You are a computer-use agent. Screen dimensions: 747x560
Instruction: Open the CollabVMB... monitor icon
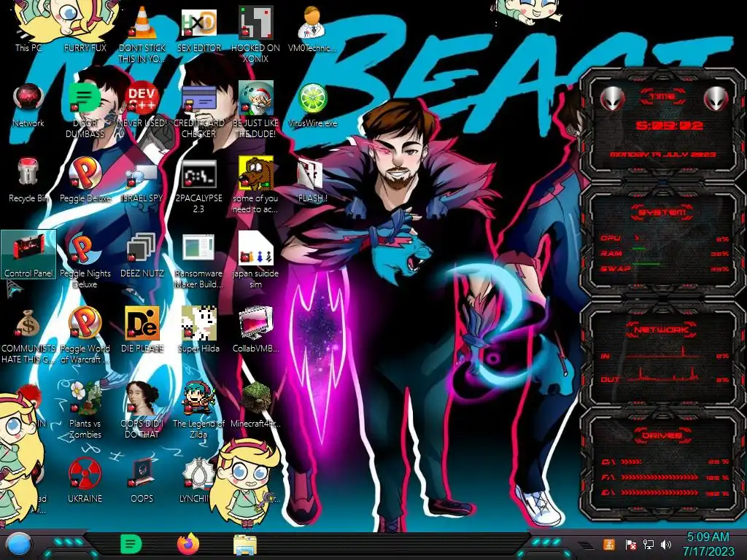coord(256,330)
